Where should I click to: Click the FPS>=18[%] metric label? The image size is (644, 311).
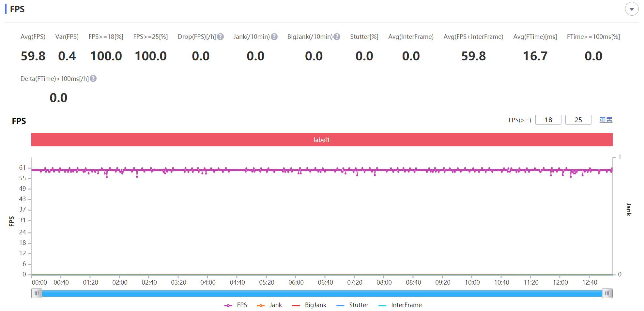tap(106, 37)
